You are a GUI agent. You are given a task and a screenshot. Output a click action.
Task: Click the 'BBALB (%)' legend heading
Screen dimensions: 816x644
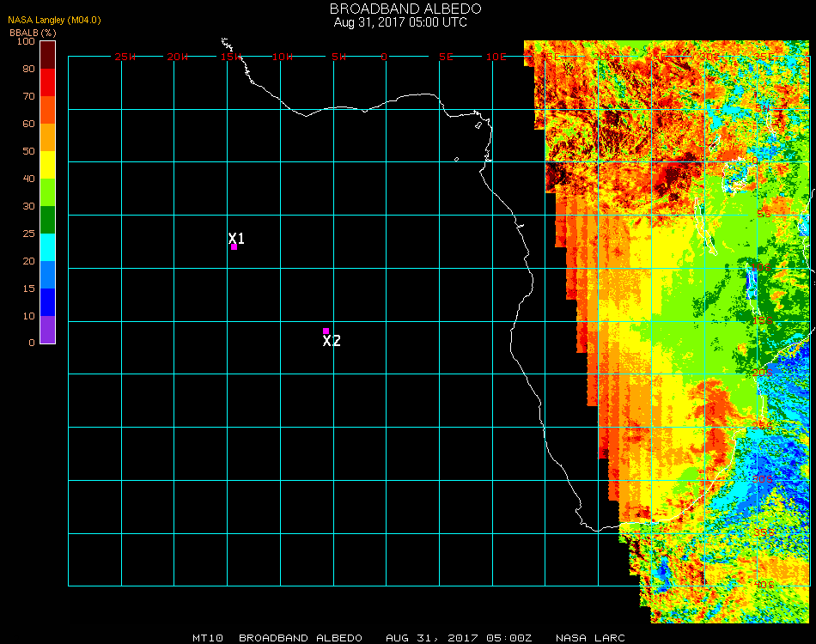tap(33, 33)
